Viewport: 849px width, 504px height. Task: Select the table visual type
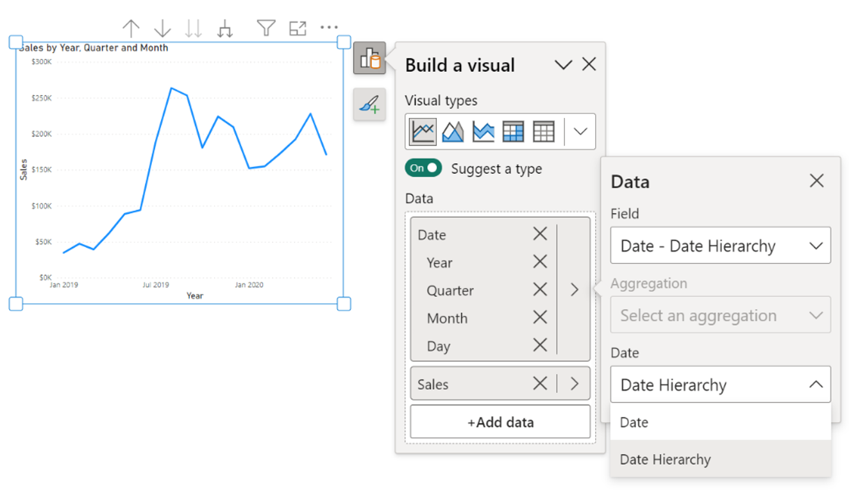pyautogui.click(x=544, y=131)
